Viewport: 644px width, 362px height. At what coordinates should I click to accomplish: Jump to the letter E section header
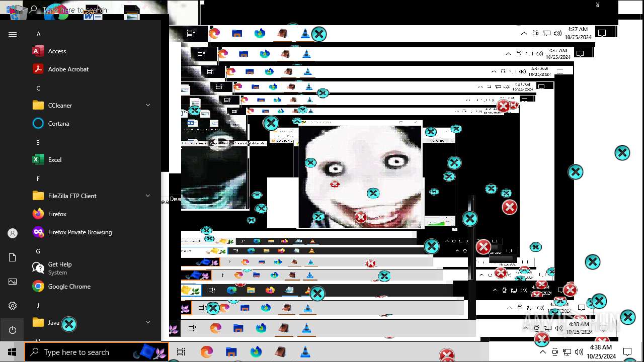(38, 143)
